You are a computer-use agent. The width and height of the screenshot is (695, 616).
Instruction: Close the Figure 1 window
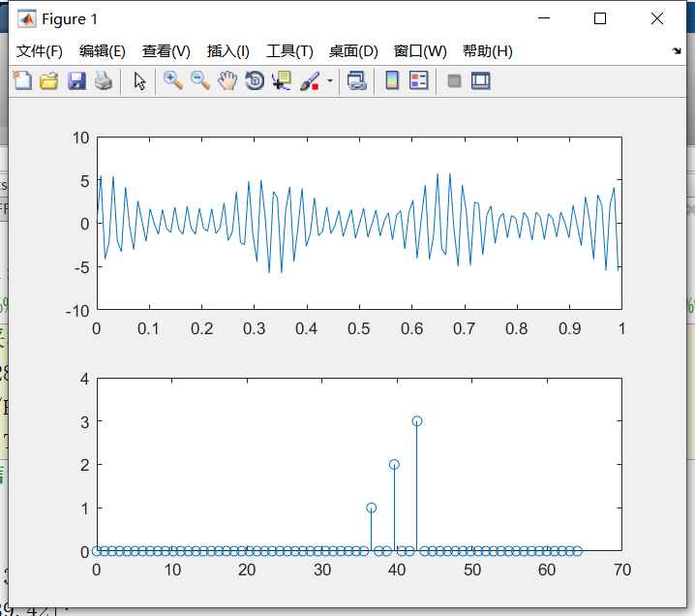[x=657, y=18]
